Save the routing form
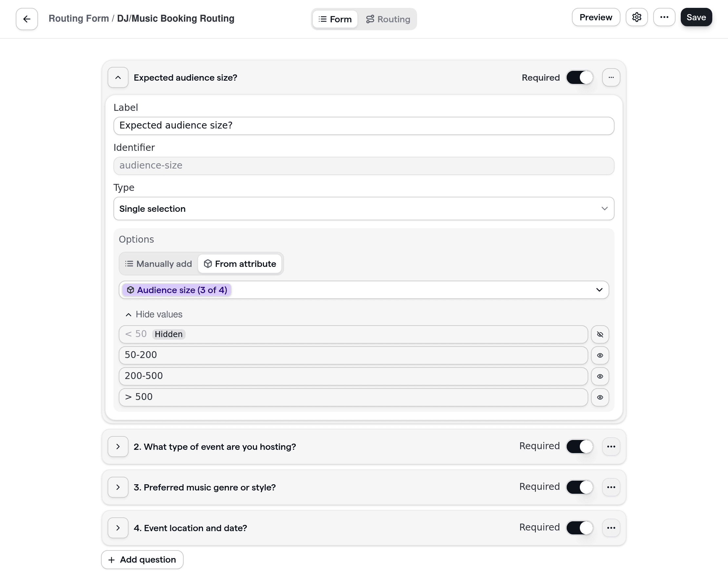This screenshot has height=579, width=728. [696, 17]
